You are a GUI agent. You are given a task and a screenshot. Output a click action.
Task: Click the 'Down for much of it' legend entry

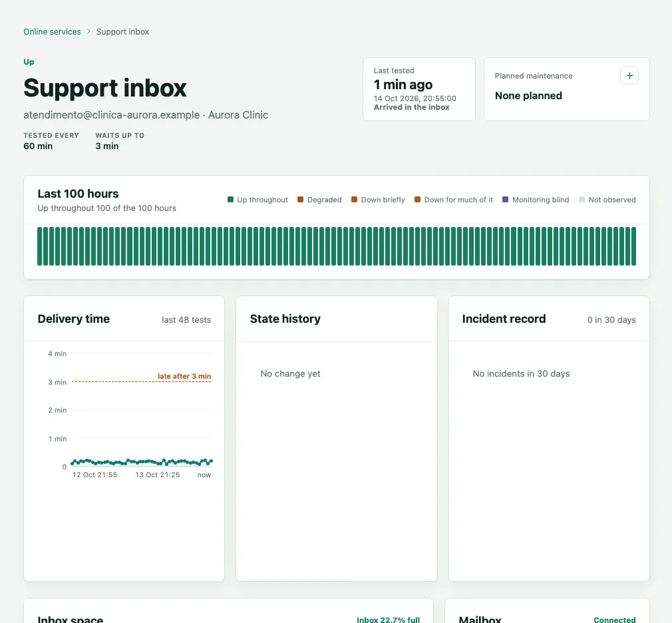[x=454, y=200]
